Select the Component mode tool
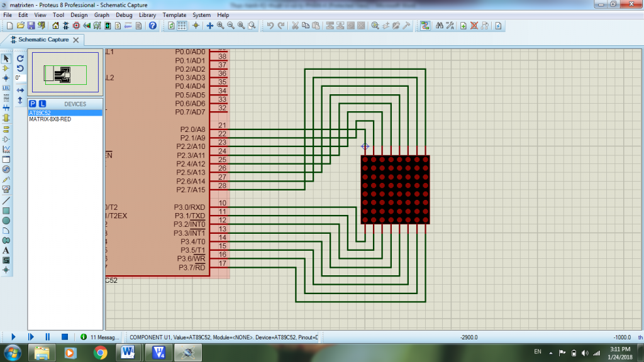This screenshot has width=644, height=362. (x=6, y=68)
